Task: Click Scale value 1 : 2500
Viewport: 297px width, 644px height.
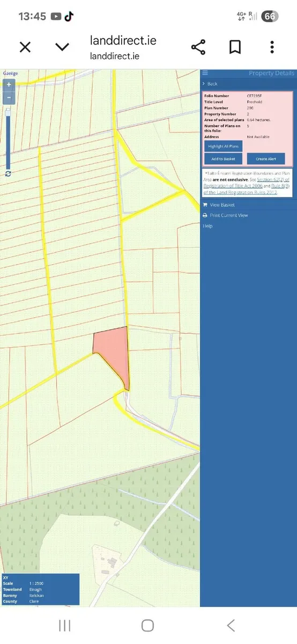Action: [36, 583]
